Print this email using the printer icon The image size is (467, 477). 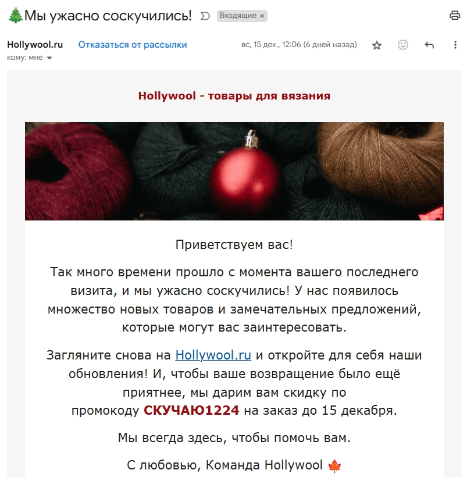tap(455, 15)
